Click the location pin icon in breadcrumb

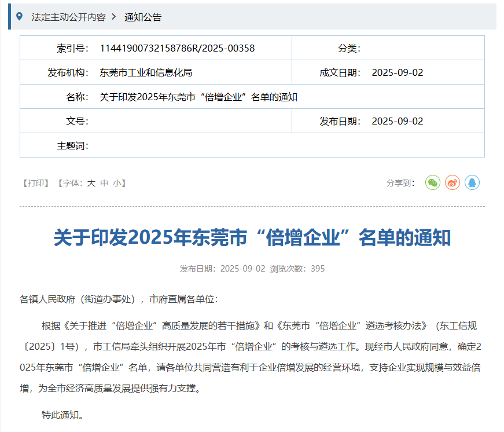(x=20, y=17)
